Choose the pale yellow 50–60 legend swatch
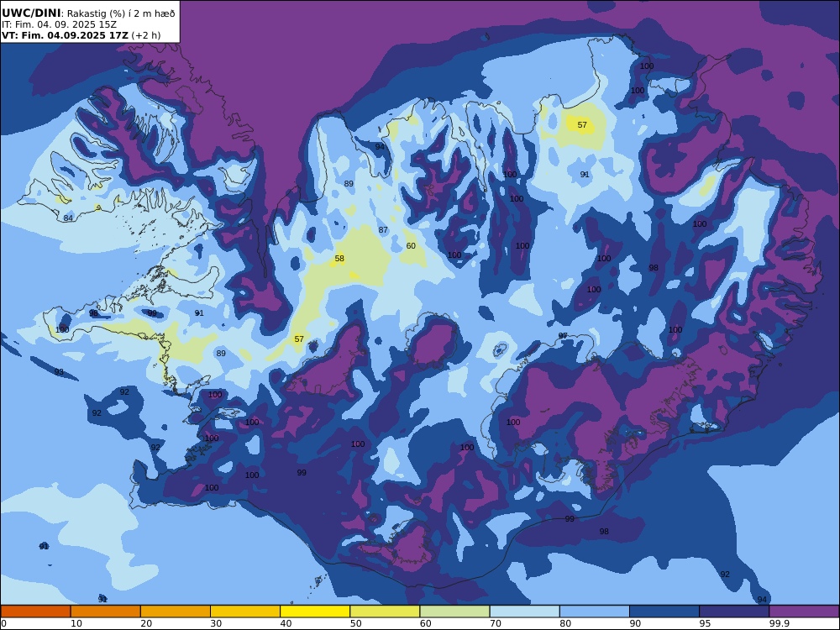The width and height of the screenshot is (840, 630). click(385, 612)
